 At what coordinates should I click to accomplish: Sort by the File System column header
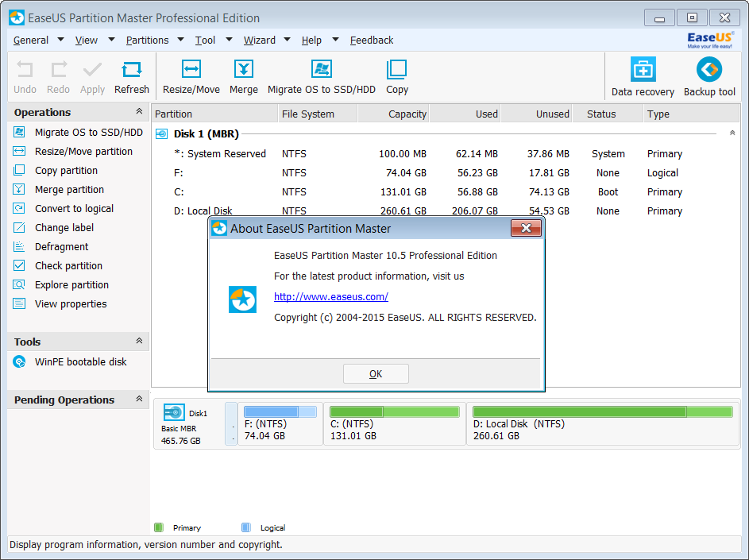[317, 114]
